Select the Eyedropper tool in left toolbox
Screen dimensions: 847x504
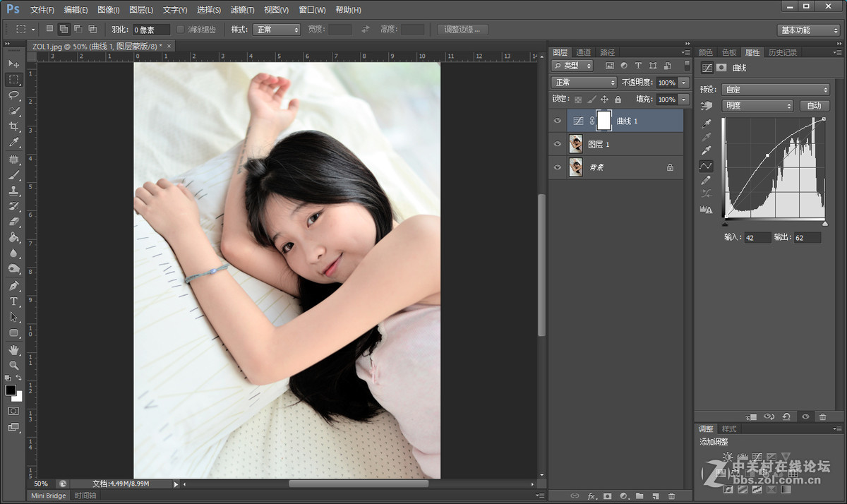pyautogui.click(x=13, y=143)
